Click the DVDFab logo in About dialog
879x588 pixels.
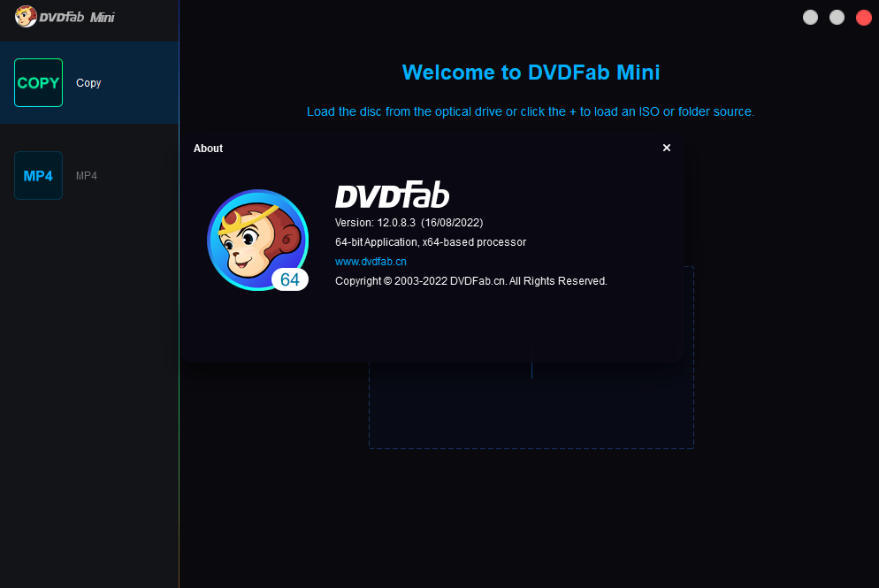pyautogui.click(x=393, y=195)
